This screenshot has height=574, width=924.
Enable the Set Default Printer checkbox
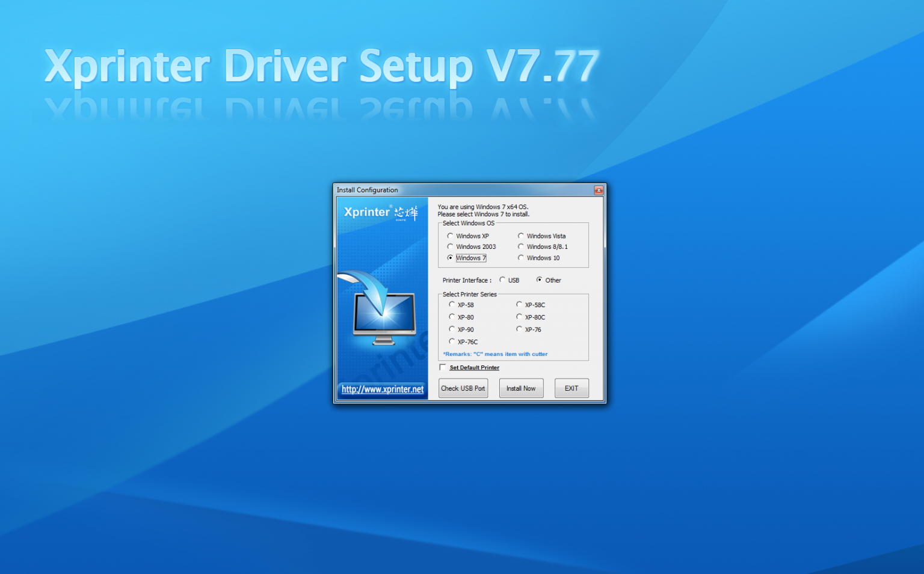[x=443, y=367]
